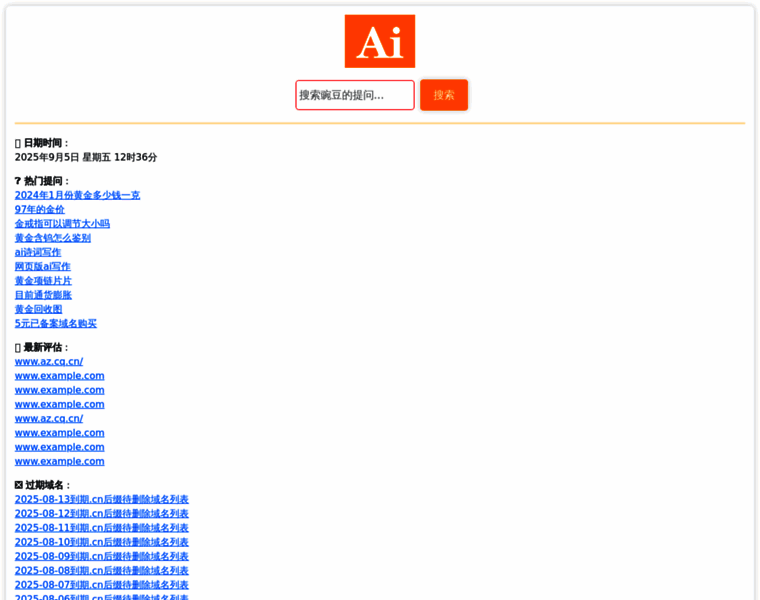Open 2025-08-10到期.cn expired domain list
This screenshot has height=600, width=760.
[x=101, y=542]
